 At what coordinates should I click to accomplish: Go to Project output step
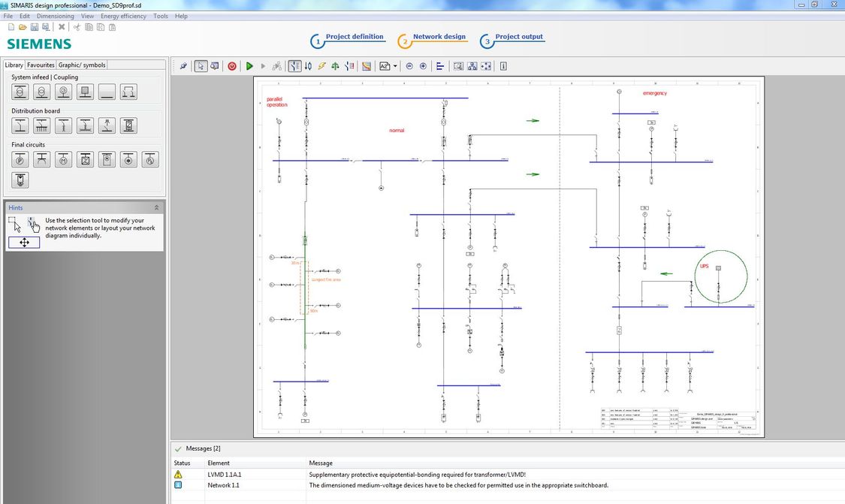(x=512, y=39)
